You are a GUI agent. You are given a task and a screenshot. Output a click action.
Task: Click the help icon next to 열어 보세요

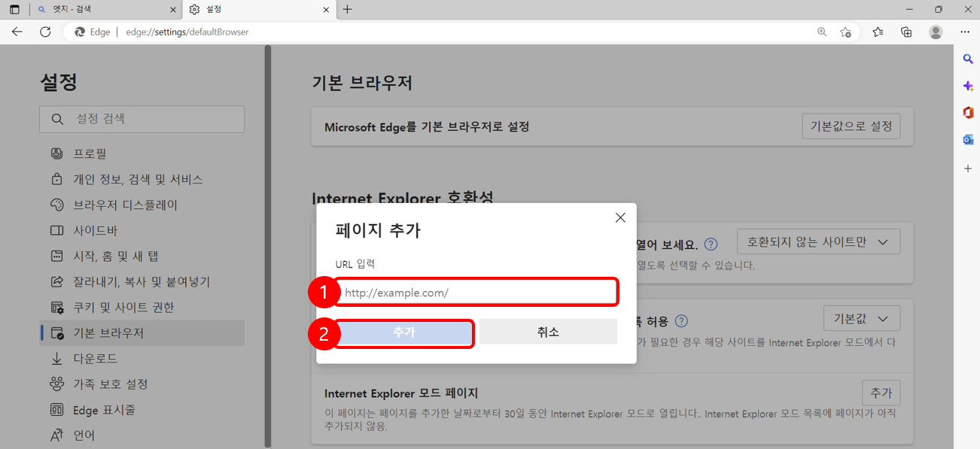(711, 244)
